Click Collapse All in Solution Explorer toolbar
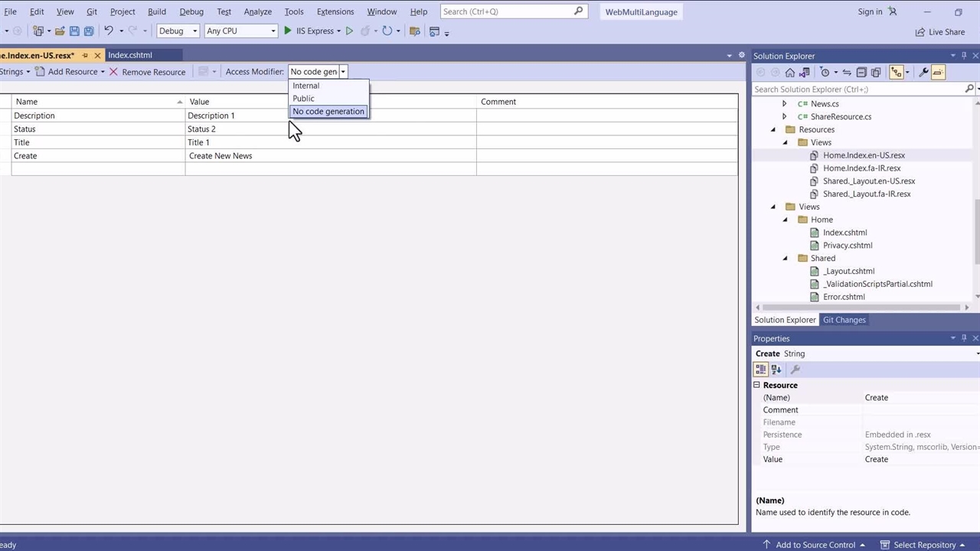The image size is (980, 551). tap(861, 72)
